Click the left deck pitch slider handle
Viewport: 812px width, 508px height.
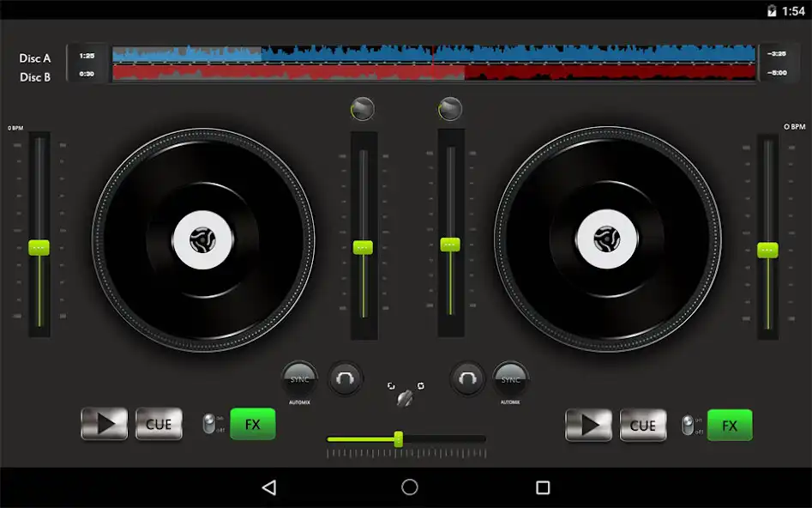39,248
